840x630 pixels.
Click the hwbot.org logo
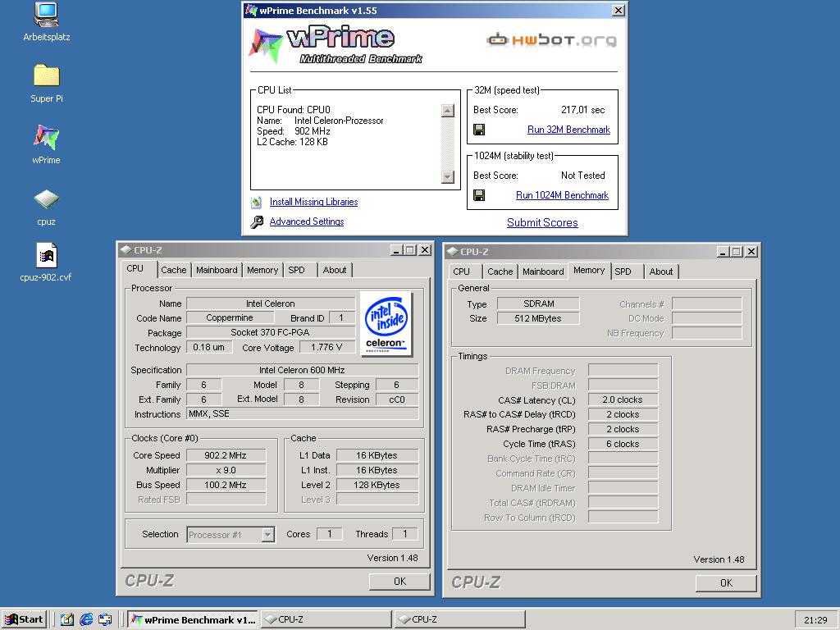coord(552,39)
